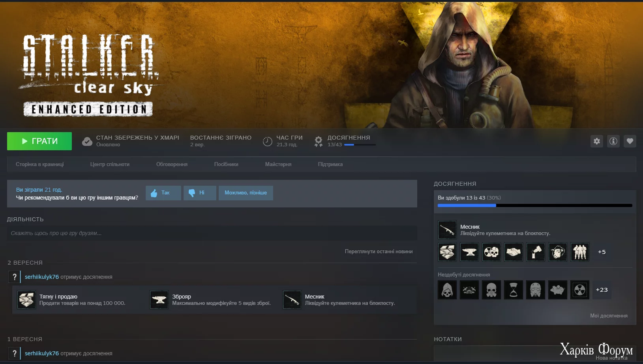Select skull locked achievement icon
The image size is (643, 364).
pyautogui.click(x=491, y=290)
